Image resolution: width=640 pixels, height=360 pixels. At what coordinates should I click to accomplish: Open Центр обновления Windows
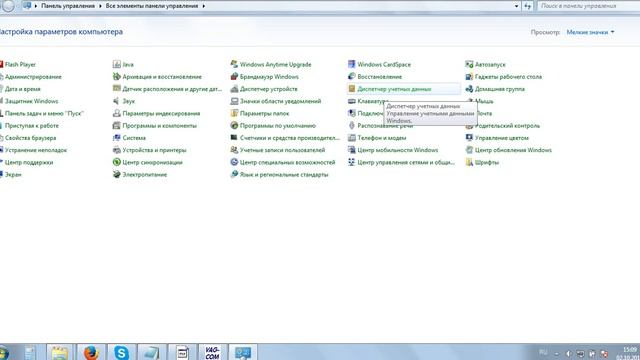(x=509, y=150)
